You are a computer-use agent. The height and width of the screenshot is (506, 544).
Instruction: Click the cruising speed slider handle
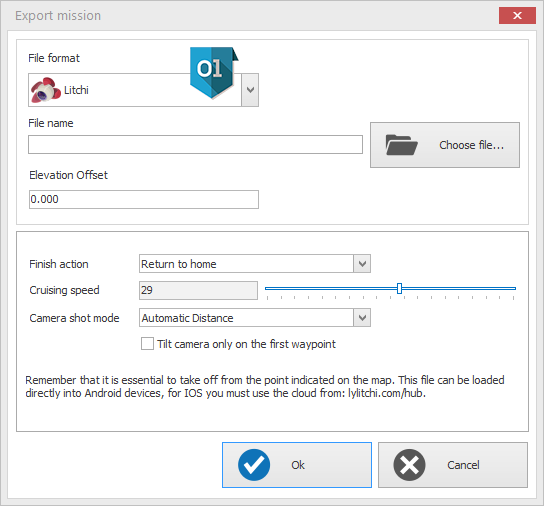[x=399, y=288]
